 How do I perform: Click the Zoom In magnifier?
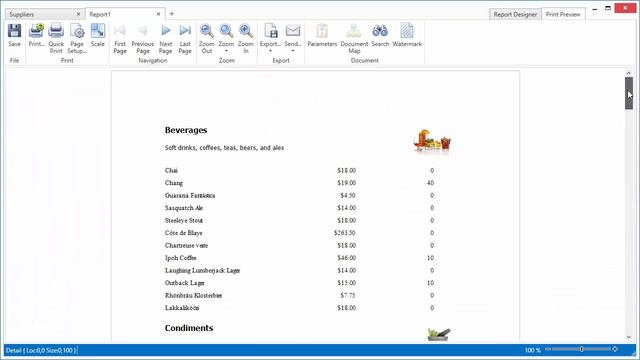click(246, 31)
